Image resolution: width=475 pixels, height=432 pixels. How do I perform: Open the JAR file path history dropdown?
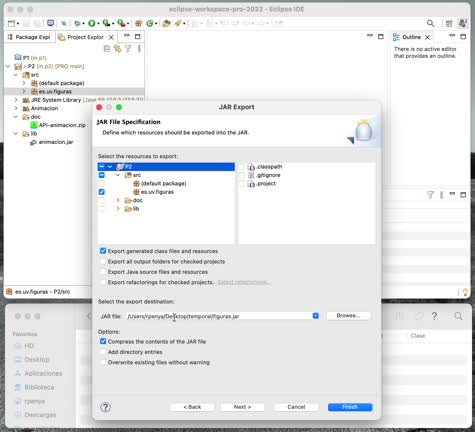click(x=315, y=316)
